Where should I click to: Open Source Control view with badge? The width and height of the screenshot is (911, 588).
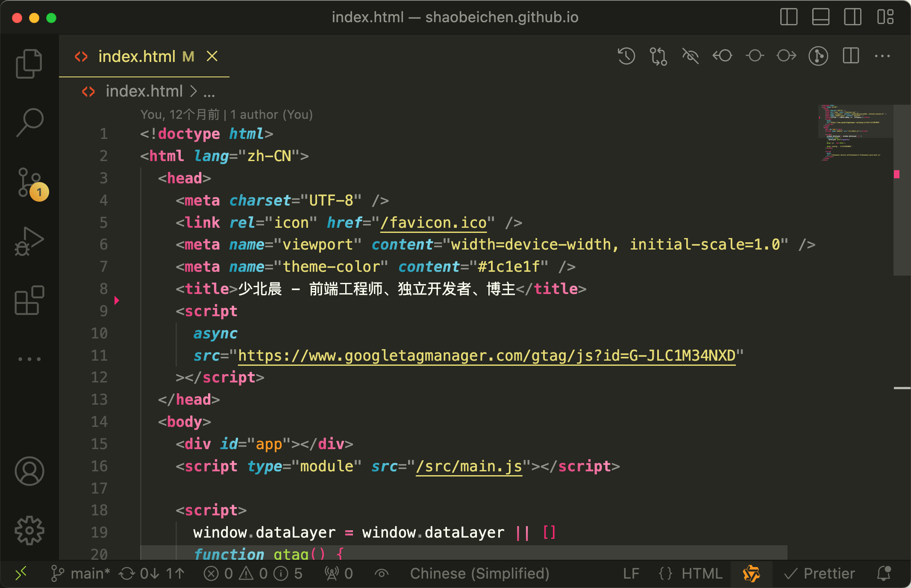pos(30,183)
